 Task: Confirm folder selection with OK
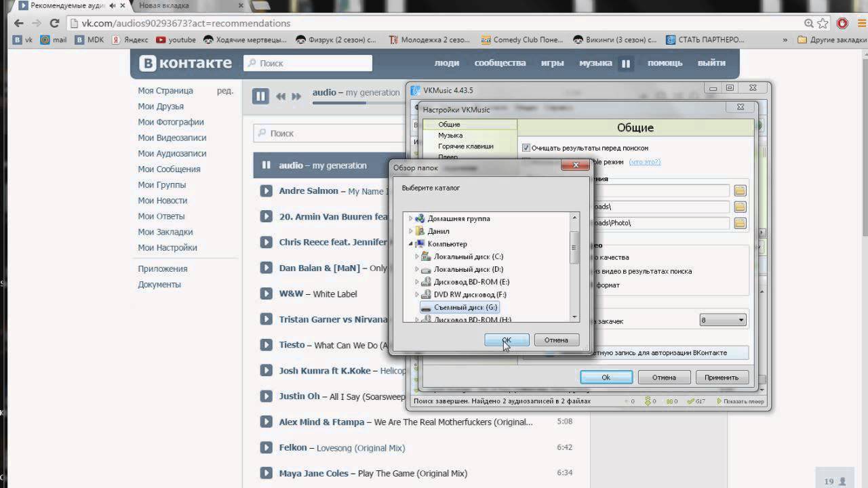507,340
